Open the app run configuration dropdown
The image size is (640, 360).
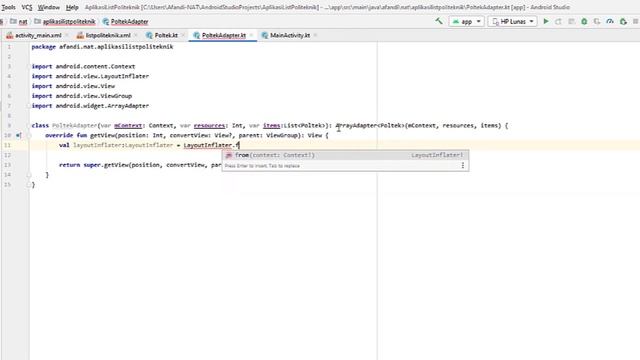point(466,21)
